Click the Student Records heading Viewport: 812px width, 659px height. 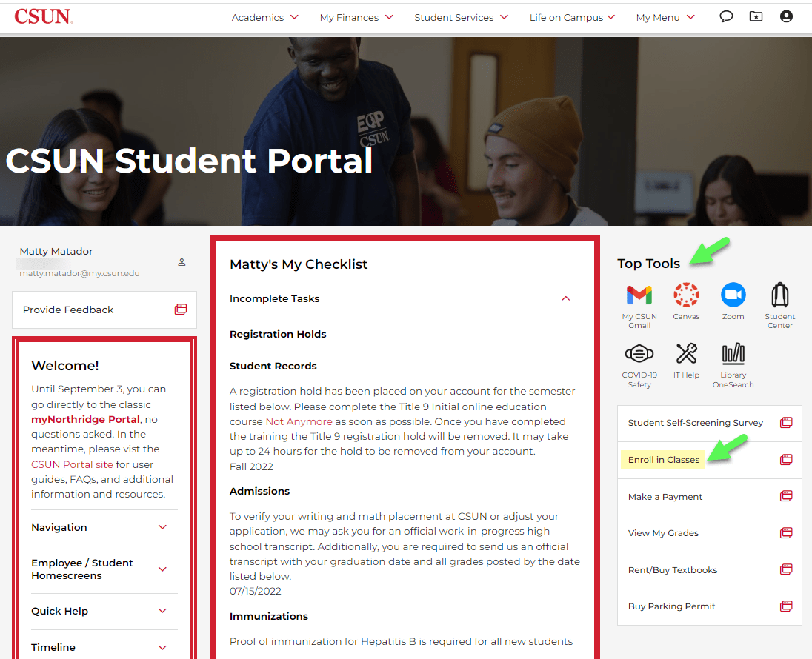point(273,366)
